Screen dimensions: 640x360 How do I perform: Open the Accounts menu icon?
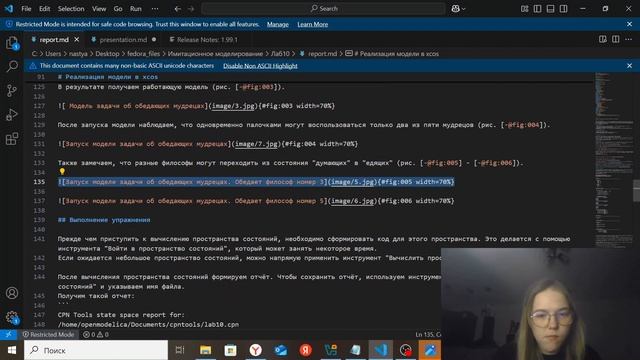(x=12, y=293)
